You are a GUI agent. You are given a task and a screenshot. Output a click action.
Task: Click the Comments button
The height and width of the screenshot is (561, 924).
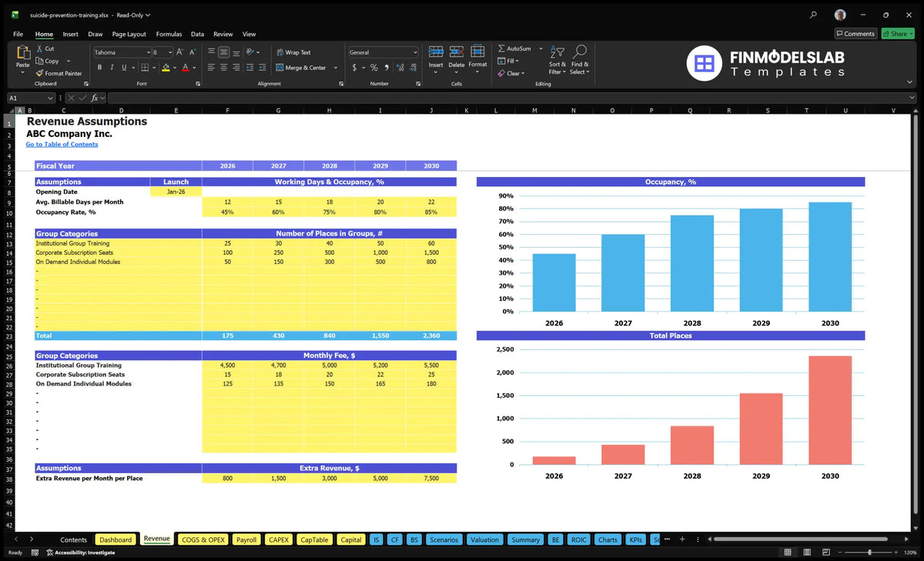(855, 34)
